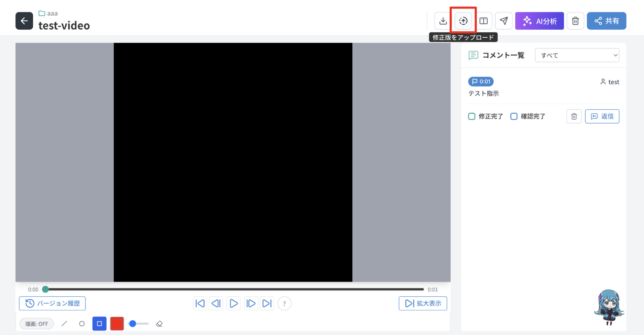Select the line drawing tool
The height and width of the screenshot is (335, 644).
(x=64, y=324)
